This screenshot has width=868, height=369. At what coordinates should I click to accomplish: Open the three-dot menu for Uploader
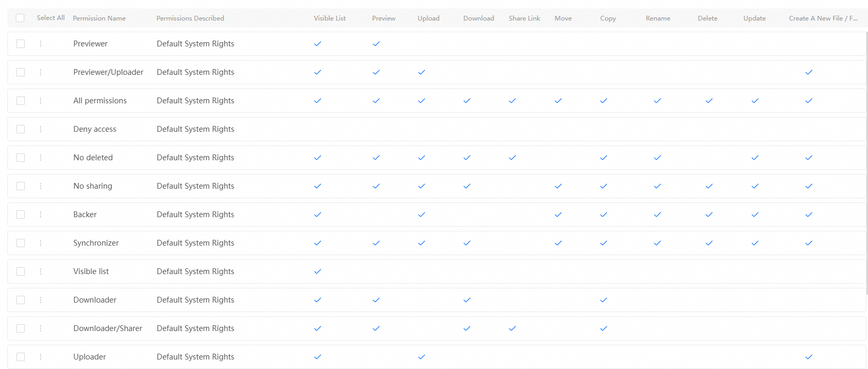click(x=41, y=357)
